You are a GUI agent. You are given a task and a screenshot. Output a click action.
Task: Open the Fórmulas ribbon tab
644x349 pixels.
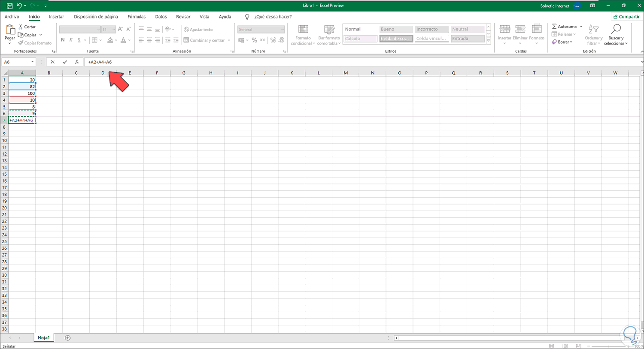(137, 17)
